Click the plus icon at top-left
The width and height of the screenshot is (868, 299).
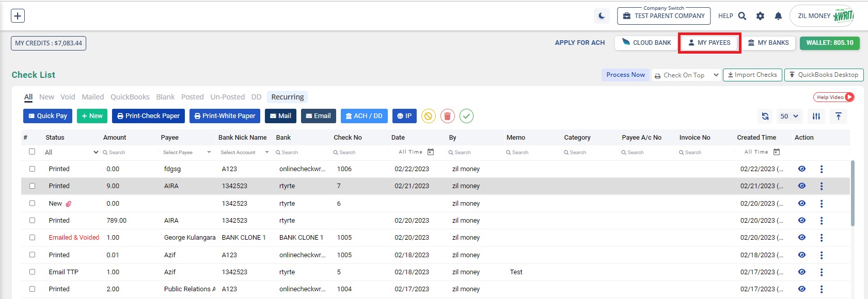18,16
